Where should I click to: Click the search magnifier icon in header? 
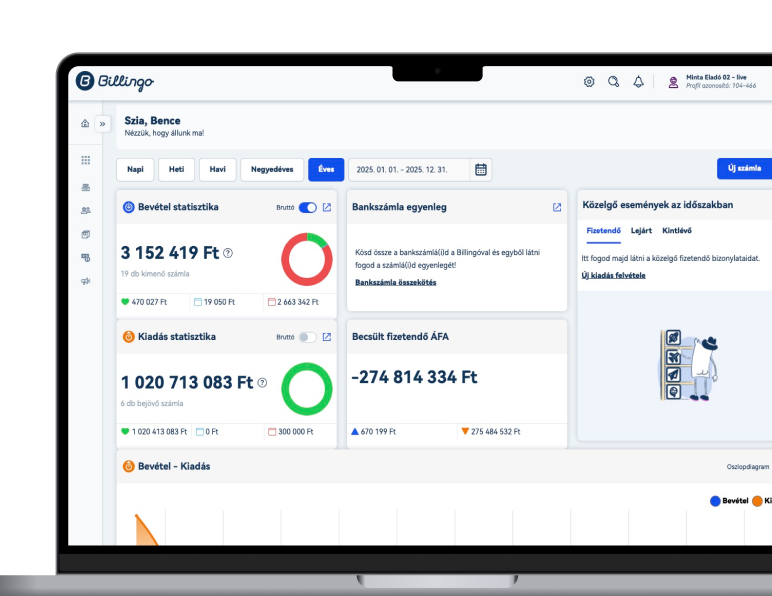[614, 82]
